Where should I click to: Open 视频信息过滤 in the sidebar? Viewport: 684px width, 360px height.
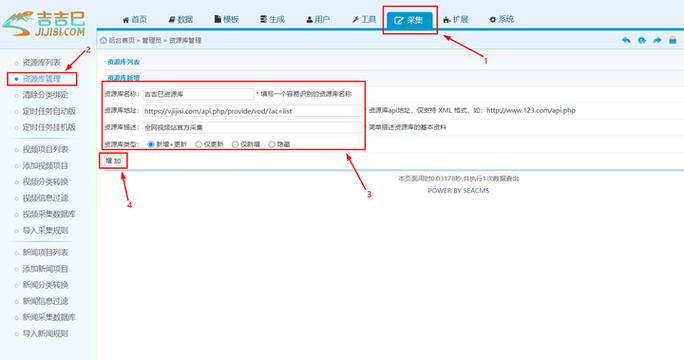(45, 198)
